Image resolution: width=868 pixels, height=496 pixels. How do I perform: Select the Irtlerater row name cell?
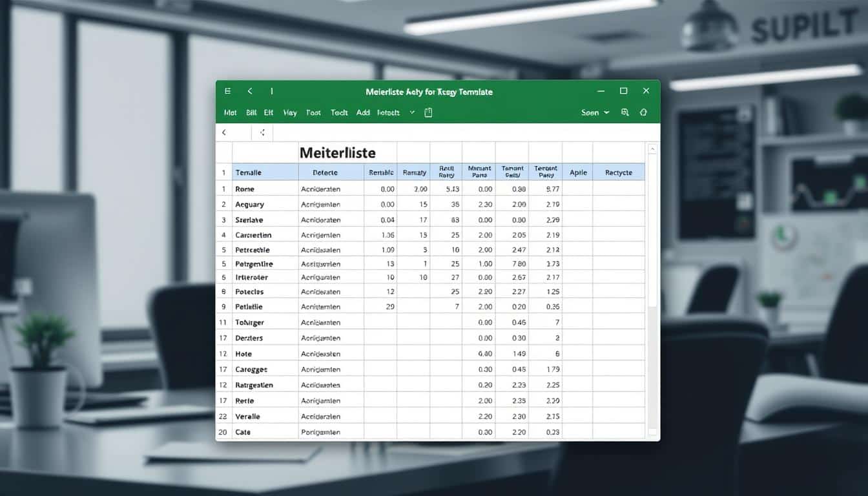pyautogui.click(x=265, y=277)
